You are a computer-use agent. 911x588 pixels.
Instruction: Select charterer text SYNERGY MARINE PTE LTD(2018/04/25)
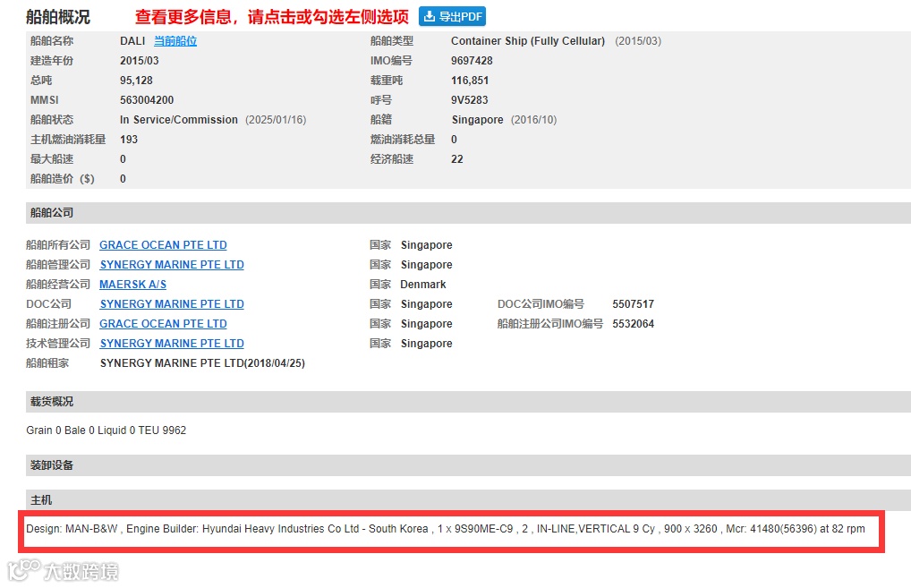(202, 363)
